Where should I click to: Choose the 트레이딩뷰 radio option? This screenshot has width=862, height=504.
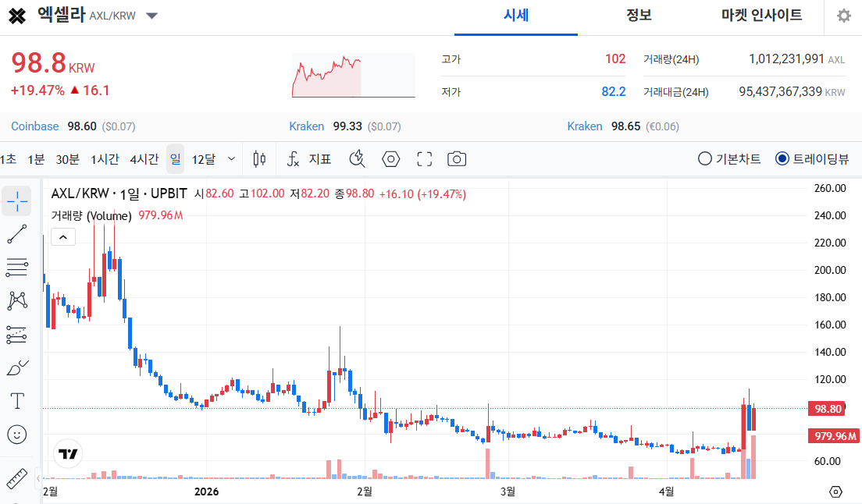point(812,159)
